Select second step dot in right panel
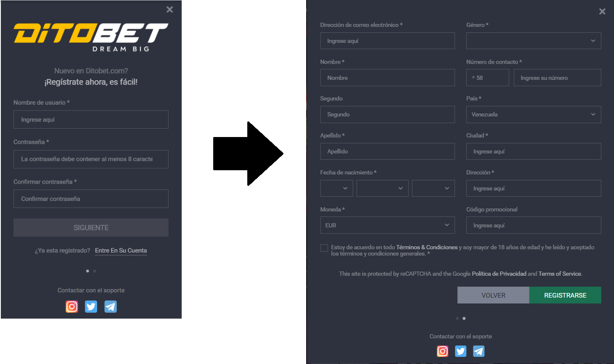 pos(464,318)
